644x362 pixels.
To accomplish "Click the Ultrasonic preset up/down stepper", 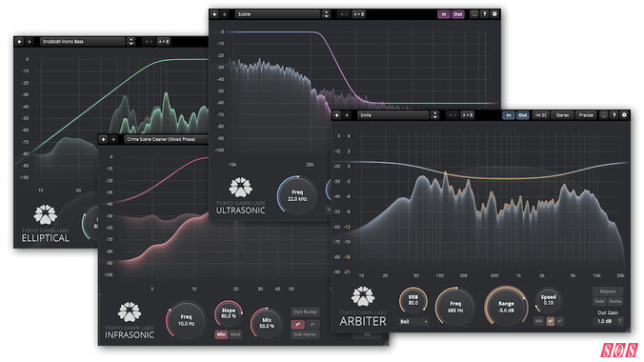I will point(326,14).
